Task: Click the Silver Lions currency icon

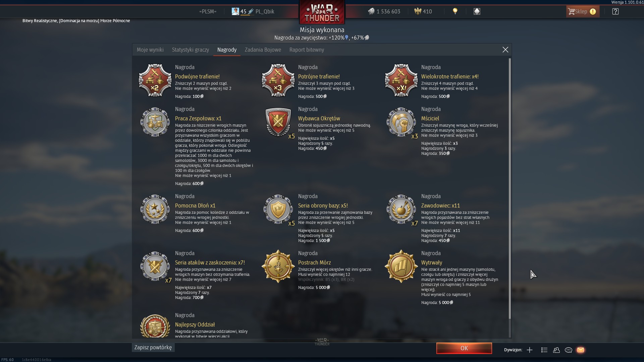Action: click(x=371, y=11)
